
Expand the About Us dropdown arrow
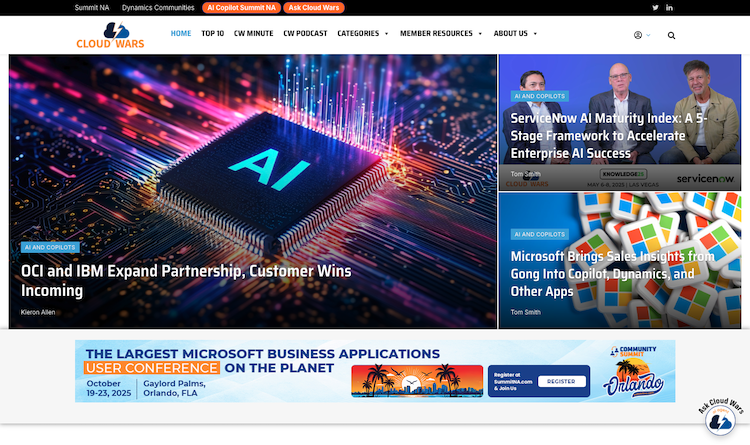535,33
